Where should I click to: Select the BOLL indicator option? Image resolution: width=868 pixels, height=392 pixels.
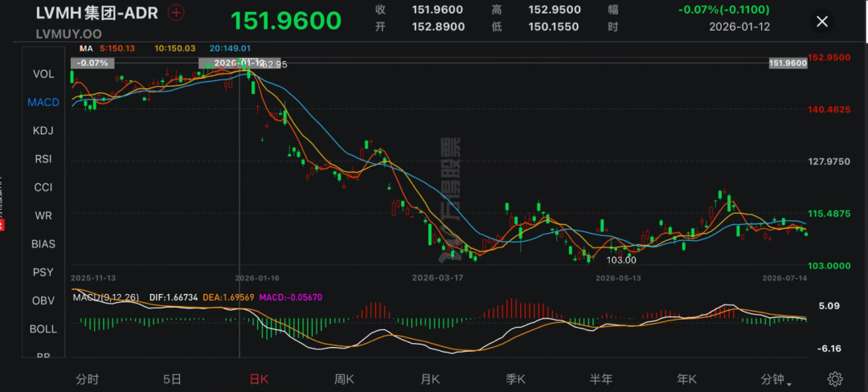click(x=43, y=329)
